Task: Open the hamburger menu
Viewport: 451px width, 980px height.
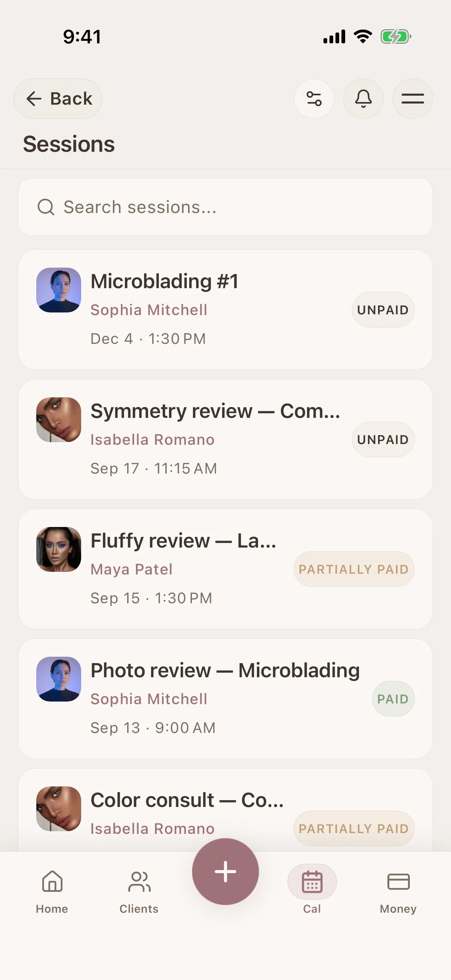Action: [412, 99]
